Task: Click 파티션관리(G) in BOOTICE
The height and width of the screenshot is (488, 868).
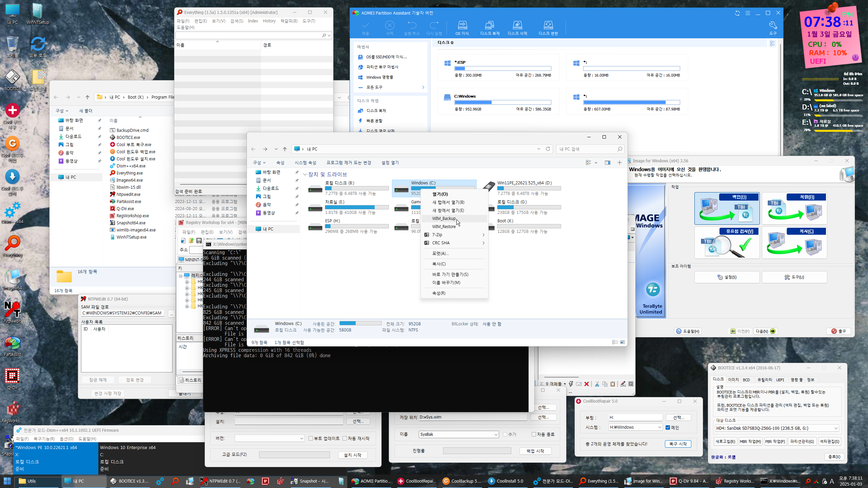Action: 802,441
